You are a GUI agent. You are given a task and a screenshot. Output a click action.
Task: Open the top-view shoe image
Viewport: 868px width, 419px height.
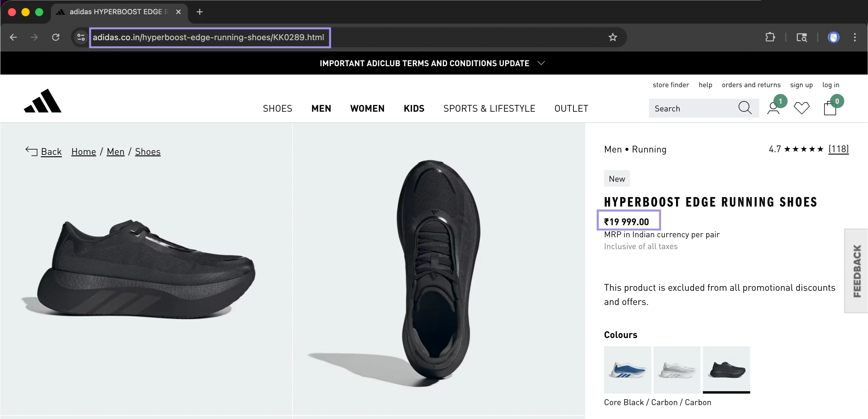pos(439,269)
